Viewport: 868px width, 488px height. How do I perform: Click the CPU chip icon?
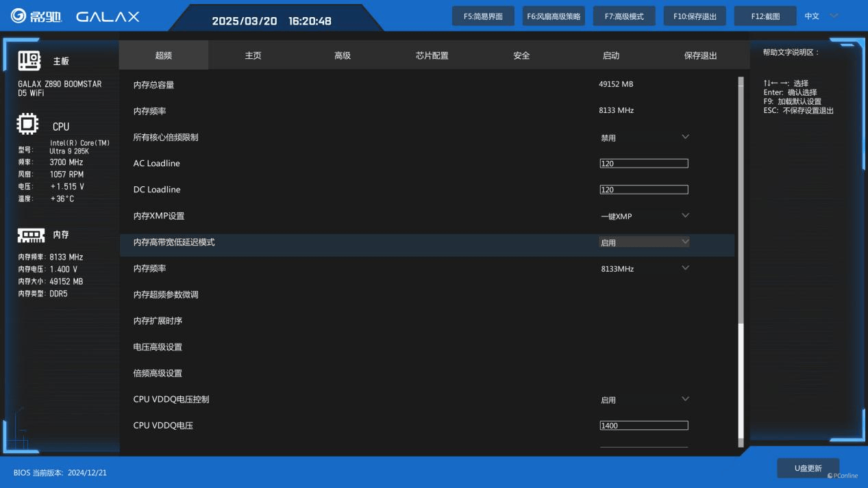[27, 125]
